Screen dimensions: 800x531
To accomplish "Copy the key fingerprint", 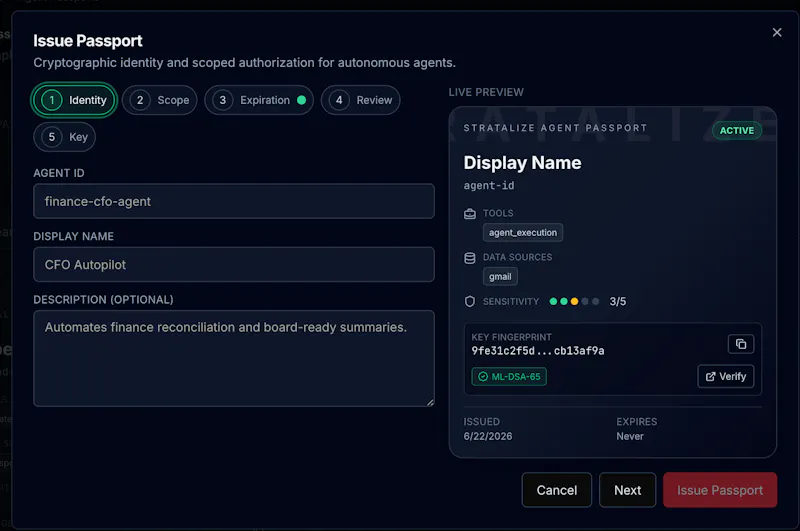I will tap(741, 344).
